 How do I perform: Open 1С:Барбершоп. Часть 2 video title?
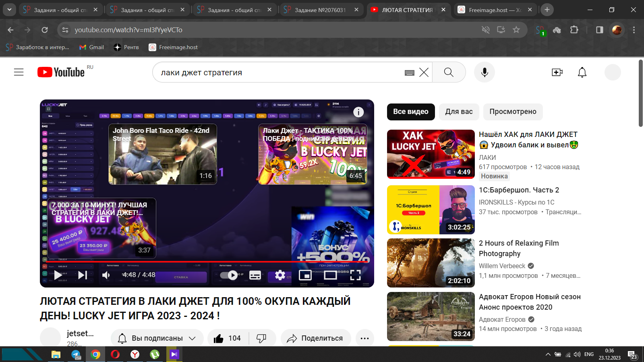click(x=519, y=190)
